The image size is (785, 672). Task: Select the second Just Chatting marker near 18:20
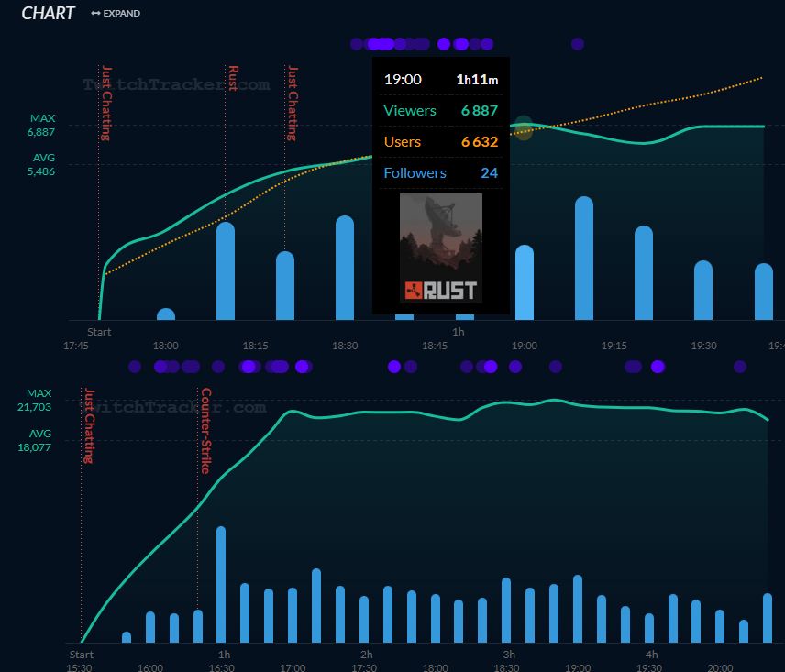click(293, 103)
